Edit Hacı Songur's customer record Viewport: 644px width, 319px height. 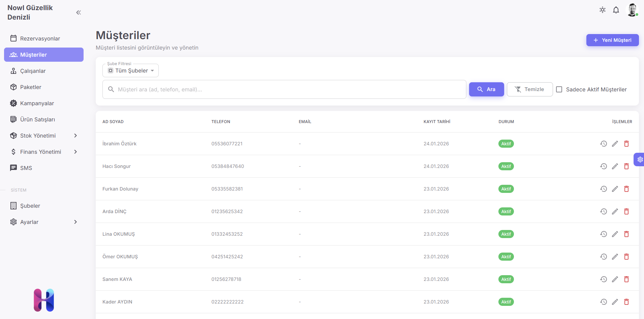tap(615, 166)
